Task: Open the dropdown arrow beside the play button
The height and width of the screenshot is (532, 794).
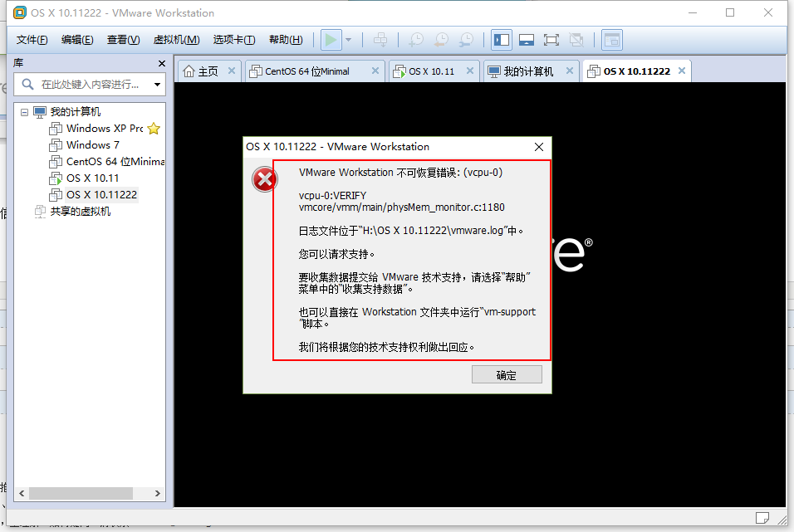Action: (x=348, y=40)
